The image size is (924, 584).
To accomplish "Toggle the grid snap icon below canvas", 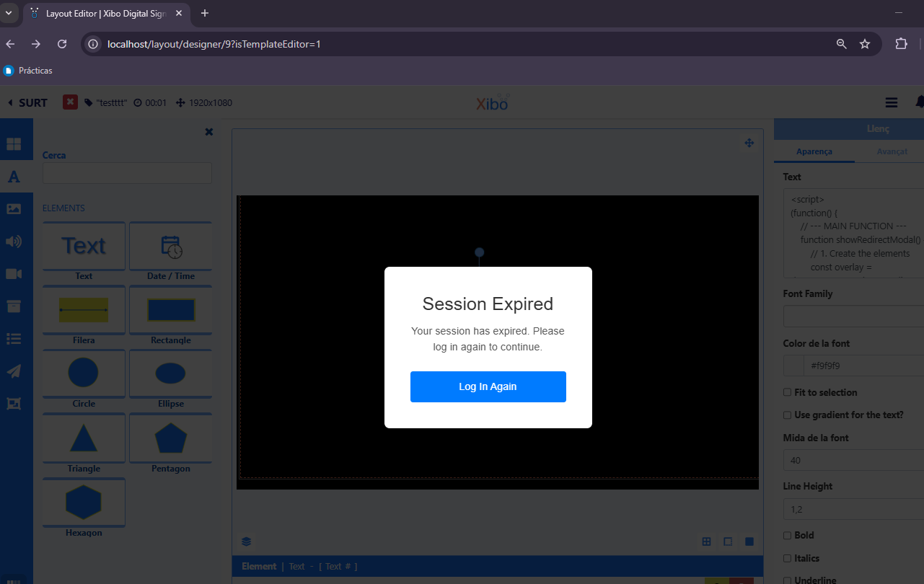I will coord(706,541).
